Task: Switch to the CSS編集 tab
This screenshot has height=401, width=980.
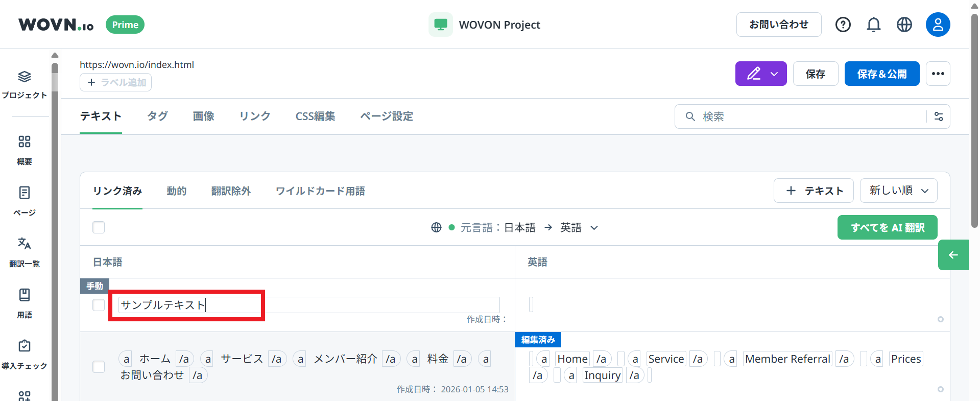Action: (x=315, y=116)
